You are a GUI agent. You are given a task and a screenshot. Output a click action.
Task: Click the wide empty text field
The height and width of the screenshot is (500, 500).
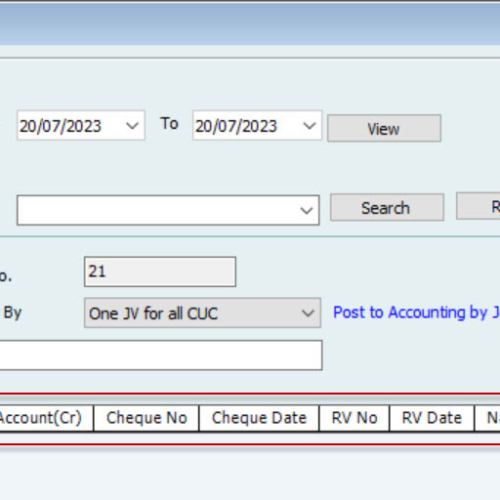coord(161,355)
